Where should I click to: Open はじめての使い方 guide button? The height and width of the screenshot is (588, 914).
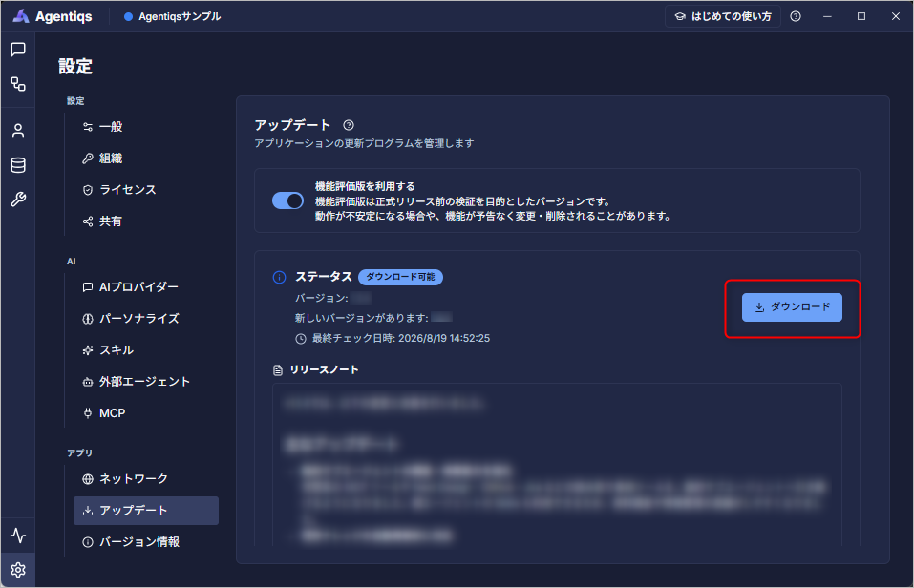coord(723,16)
